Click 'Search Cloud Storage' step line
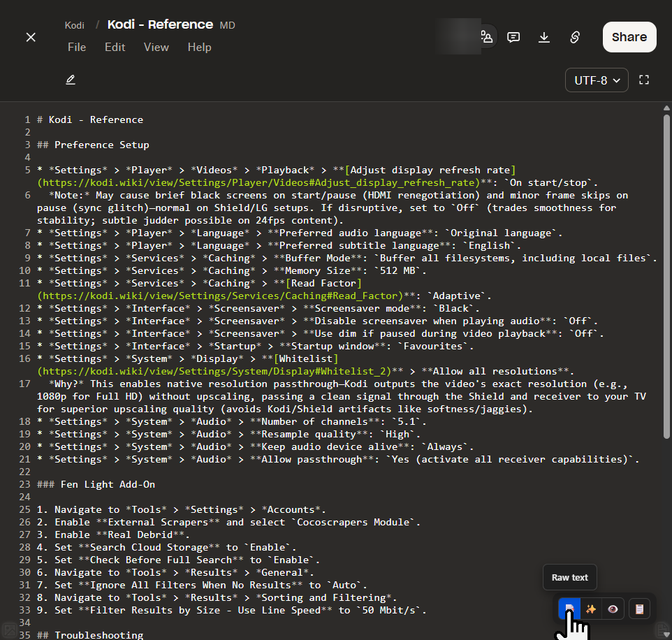 (x=167, y=547)
